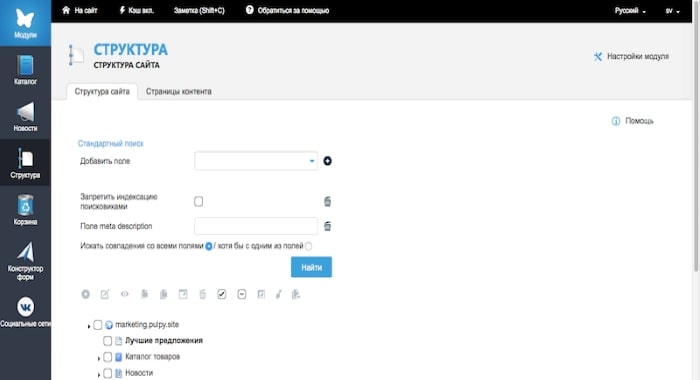
Task: Delete the Поле meta description filter via trash icon
Action: [327, 226]
